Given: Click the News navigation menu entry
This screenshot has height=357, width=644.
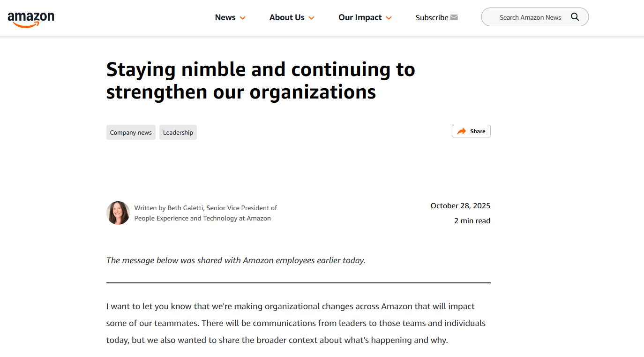Looking at the screenshot, I should coord(225,17).
